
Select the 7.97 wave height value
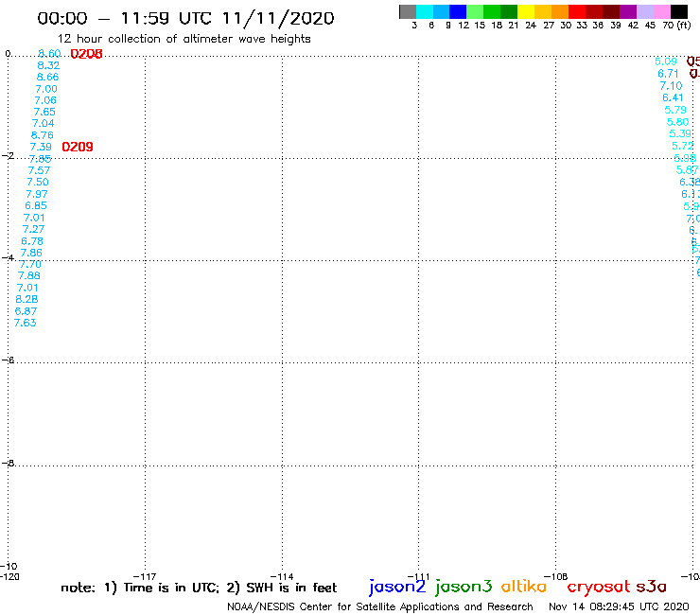point(37,194)
